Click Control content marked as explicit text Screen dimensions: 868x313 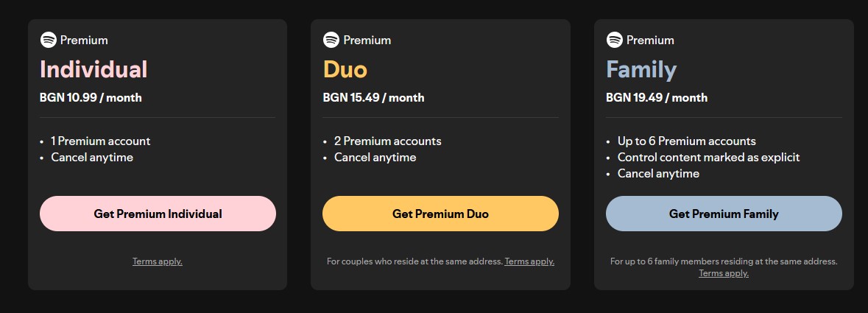pos(708,157)
